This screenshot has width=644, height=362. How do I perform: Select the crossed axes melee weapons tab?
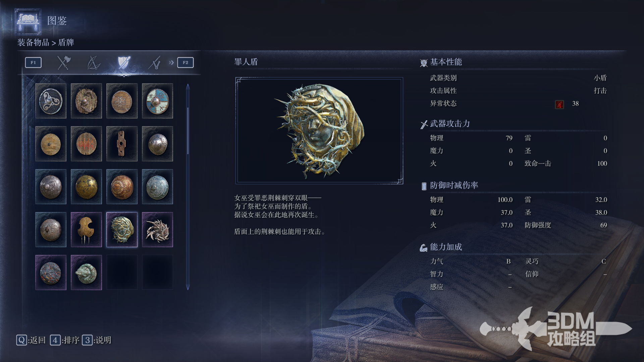pyautogui.click(x=63, y=62)
